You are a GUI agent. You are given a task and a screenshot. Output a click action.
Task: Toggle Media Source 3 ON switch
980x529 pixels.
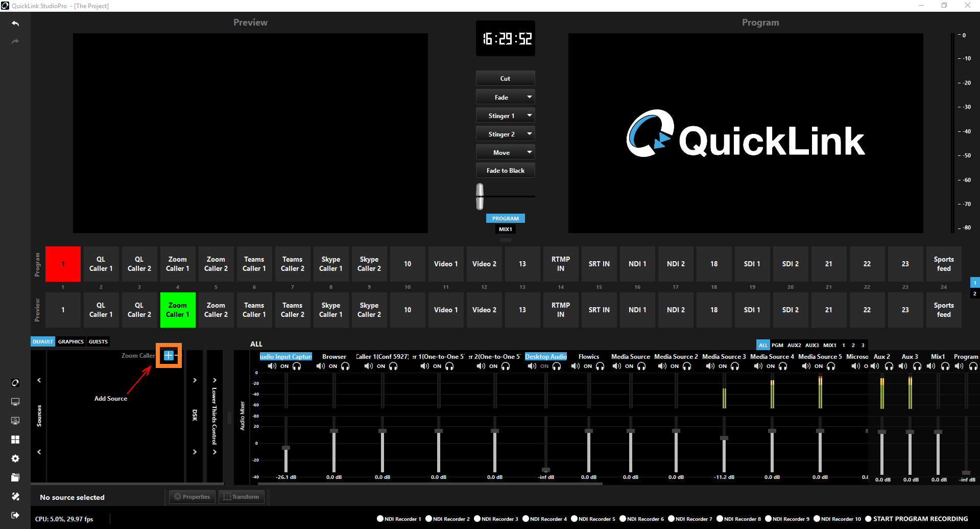click(723, 366)
